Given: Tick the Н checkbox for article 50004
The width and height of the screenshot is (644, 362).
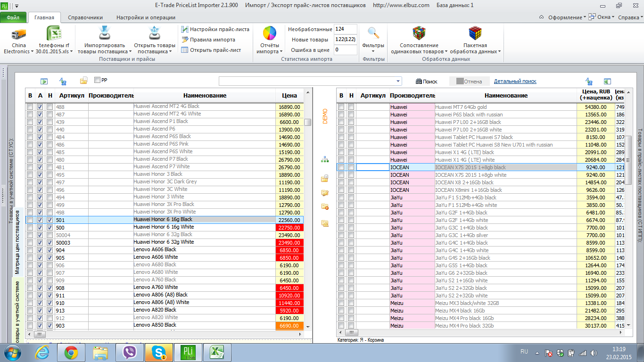Looking at the screenshot, I should coord(50,235).
